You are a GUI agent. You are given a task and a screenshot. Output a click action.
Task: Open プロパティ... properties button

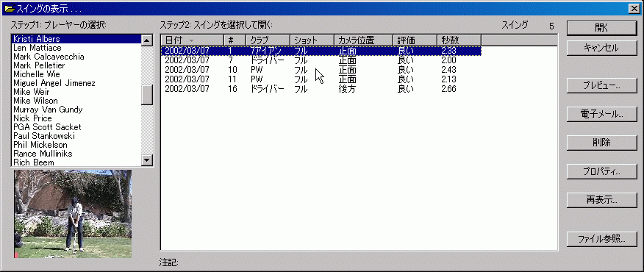point(601,171)
